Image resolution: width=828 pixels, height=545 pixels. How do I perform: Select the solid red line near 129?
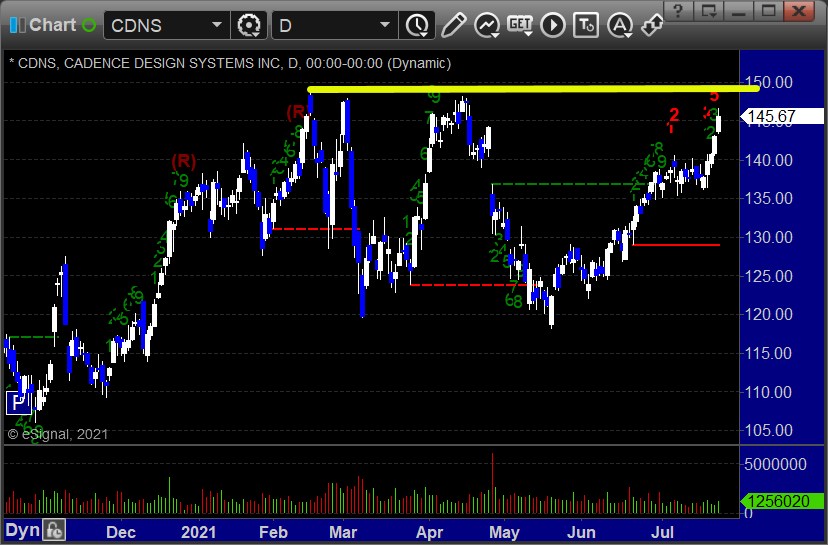pos(676,245)
